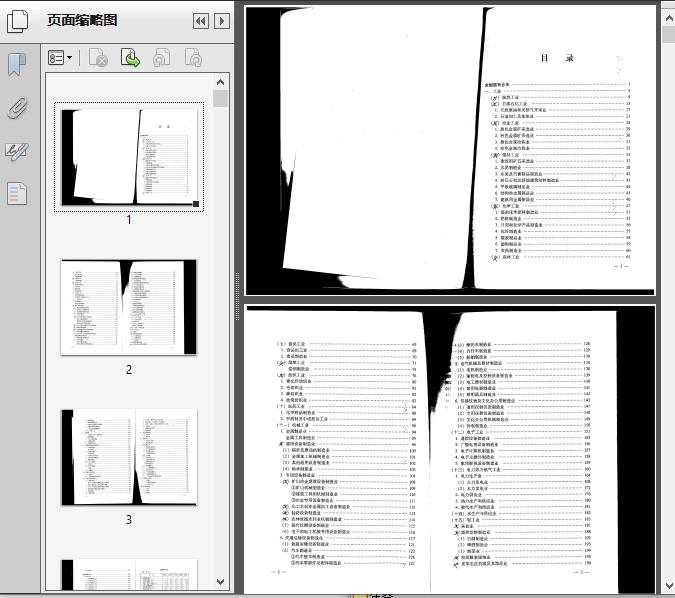Click the 目 录 heading on page
675x598 pixels.
(557, 58)
